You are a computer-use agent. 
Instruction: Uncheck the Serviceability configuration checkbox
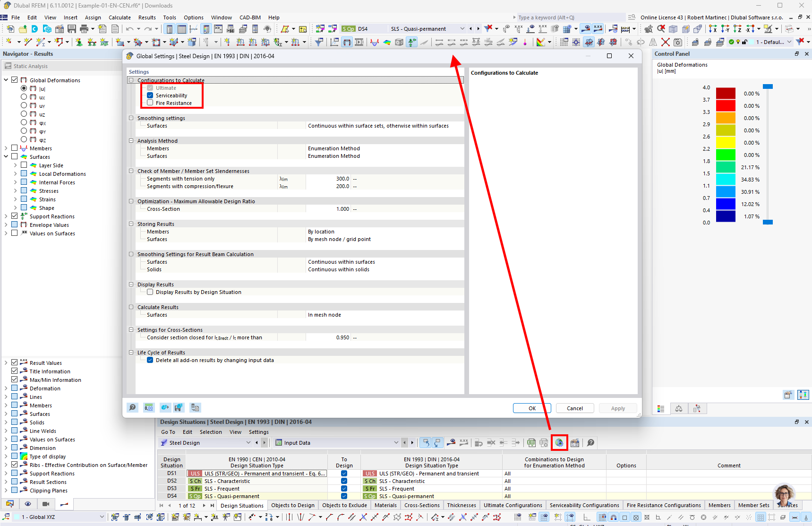150,95
